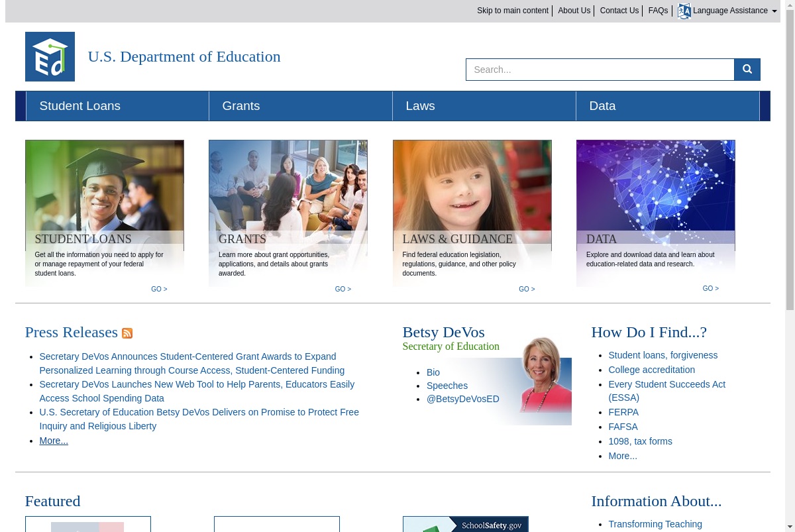The width and height of the screenshot is (795, 532).
Task: Open Every Student Succeeds Act (ESSA) link
Action: (x=667, y=391)
